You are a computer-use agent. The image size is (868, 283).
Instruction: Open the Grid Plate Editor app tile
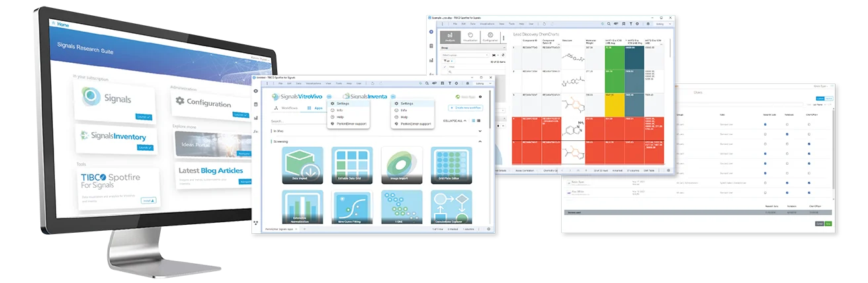pos(451,165)
